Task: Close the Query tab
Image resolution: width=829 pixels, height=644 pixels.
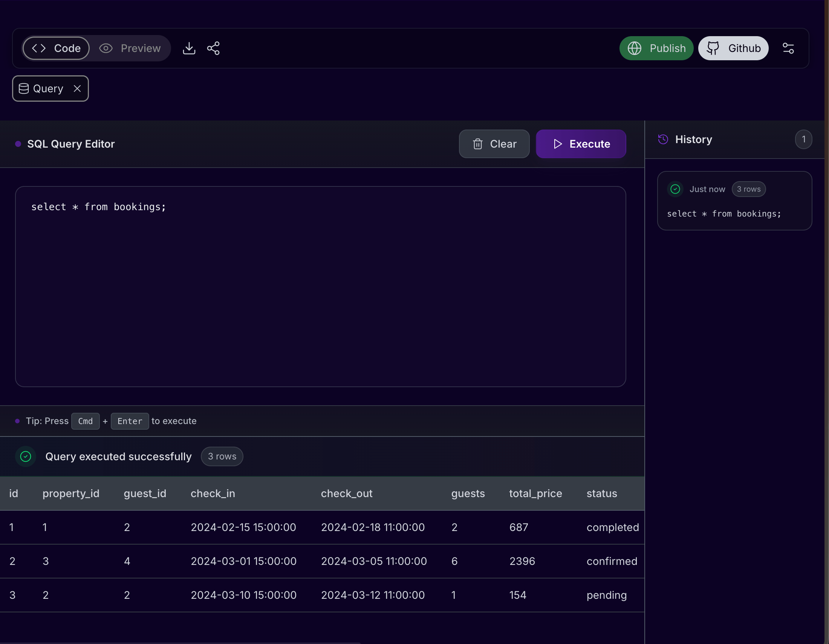Action: point(77,89)
